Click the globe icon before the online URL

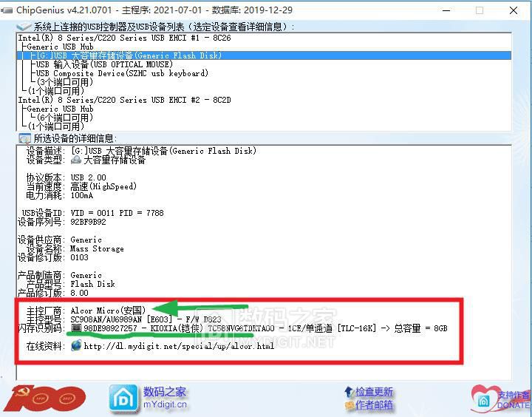pos(76,346)
